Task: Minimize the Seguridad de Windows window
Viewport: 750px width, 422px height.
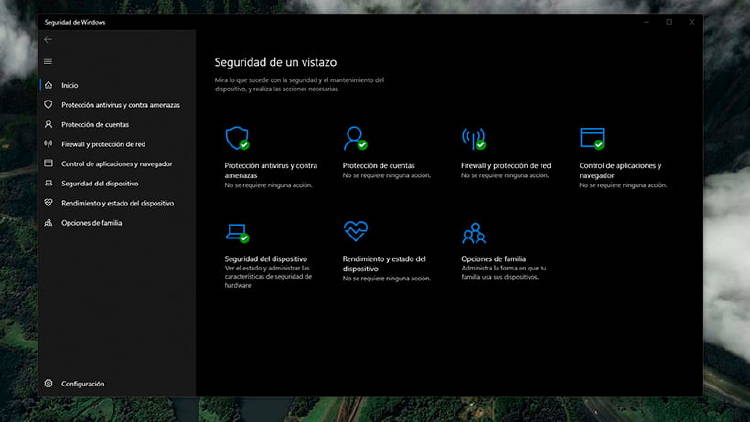Action: (646, 22)
